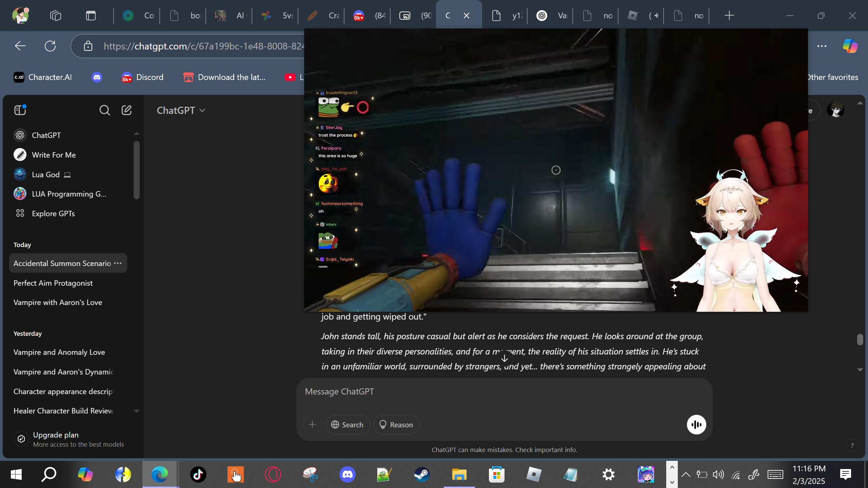Switch to the (84 notifications tab
This screenshot has width=868, height=488.
(x=368, y=16)
